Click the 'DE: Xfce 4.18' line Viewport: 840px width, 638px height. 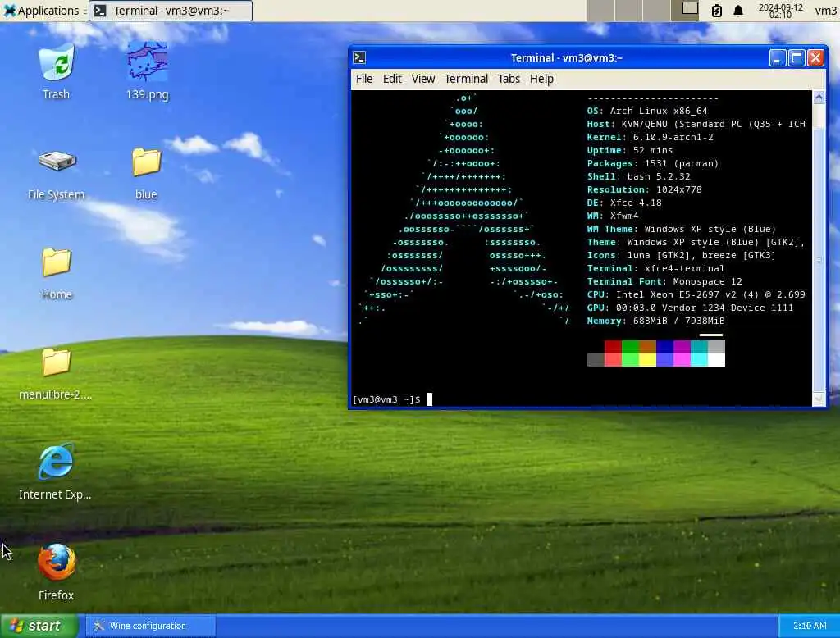[x=624, y=203]
